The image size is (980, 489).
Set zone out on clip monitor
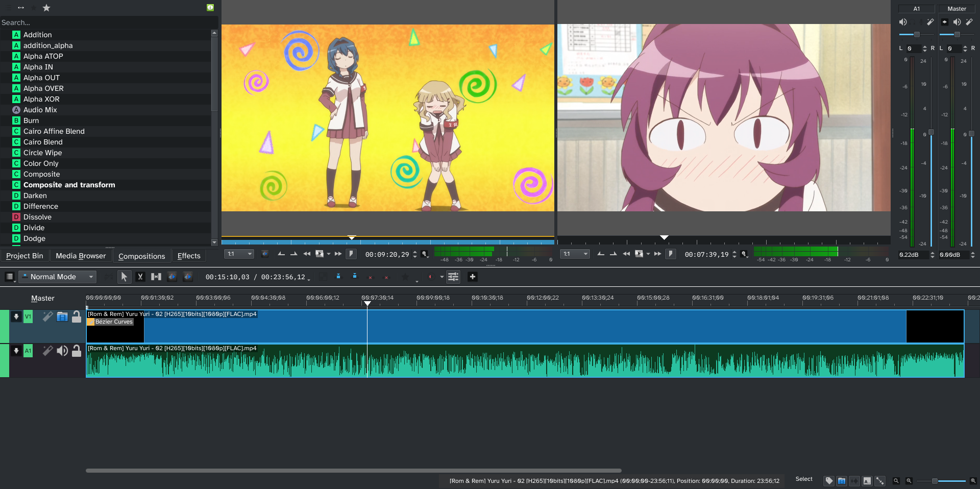click(x=293, y=254)
